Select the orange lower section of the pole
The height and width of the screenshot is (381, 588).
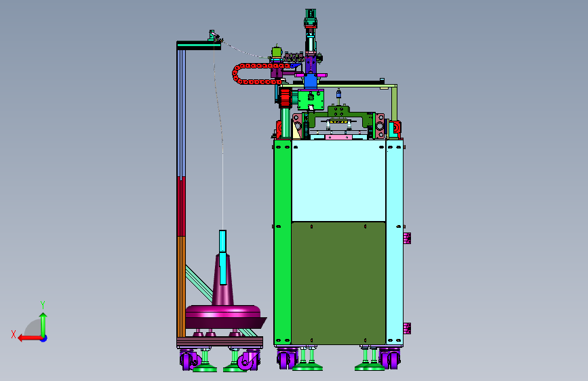[x=181, y=287]
